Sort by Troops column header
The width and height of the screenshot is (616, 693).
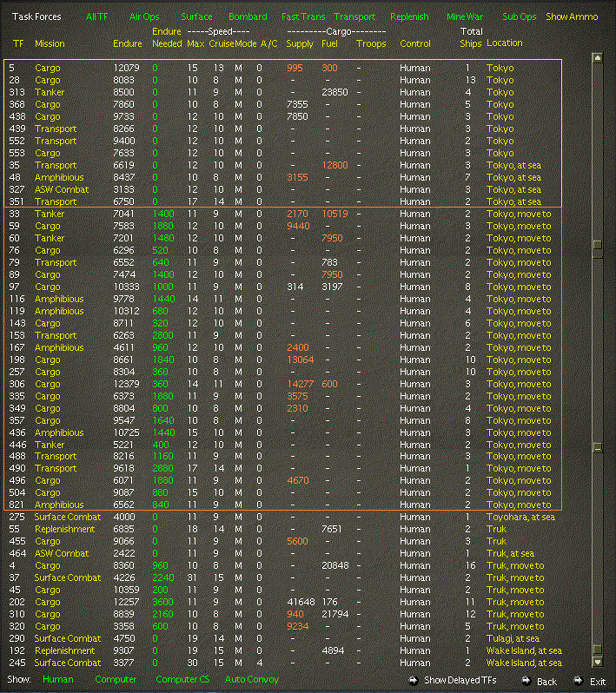click(x=371, y=43)
